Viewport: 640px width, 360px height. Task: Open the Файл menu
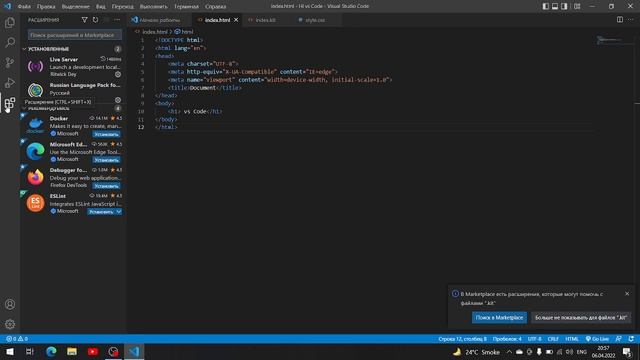pos(24,7)
